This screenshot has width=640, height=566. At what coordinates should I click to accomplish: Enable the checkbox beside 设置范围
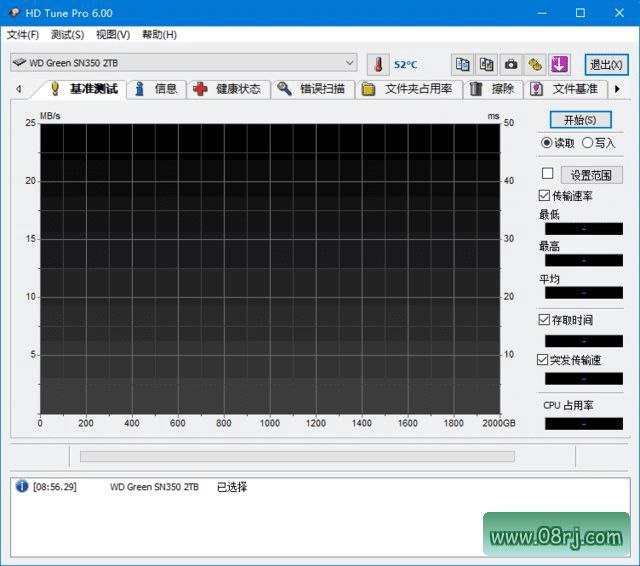(x=547, y=173)
